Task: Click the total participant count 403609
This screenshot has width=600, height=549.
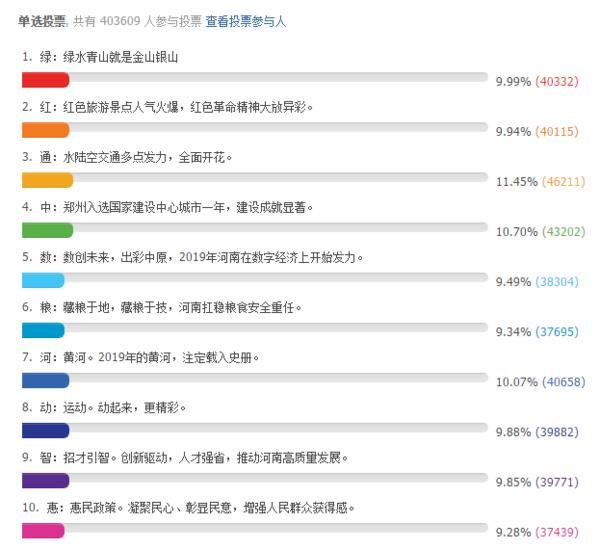Action: [x=120, y=21]
